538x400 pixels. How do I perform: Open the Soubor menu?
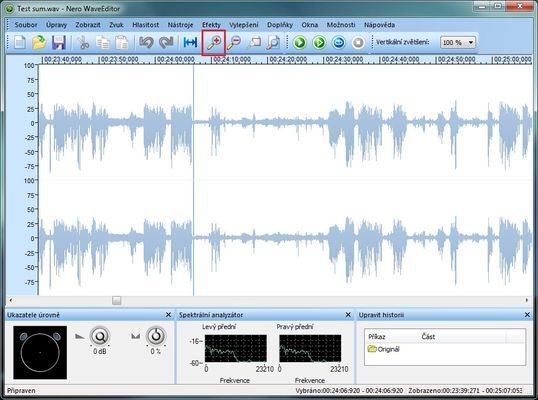coord(26,25)
